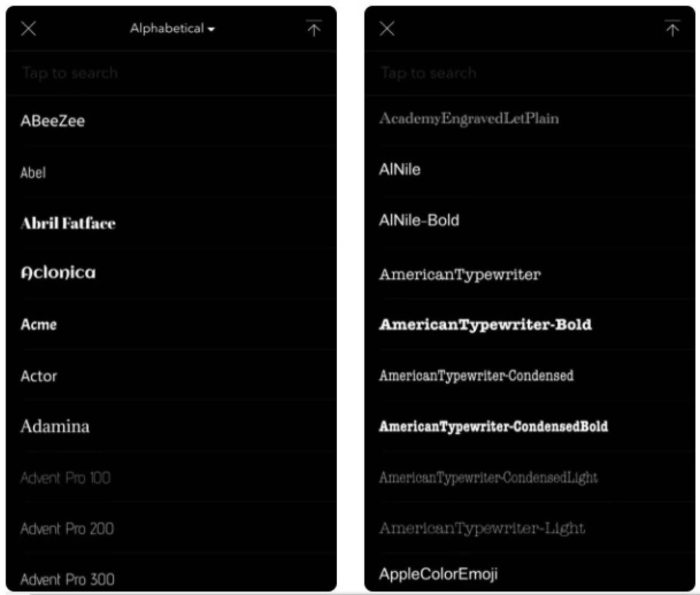The width and height of the screenshot is (700, 595).
Task: Tap scroll-to-top arrow in right panel
Action: click(672, 29)
